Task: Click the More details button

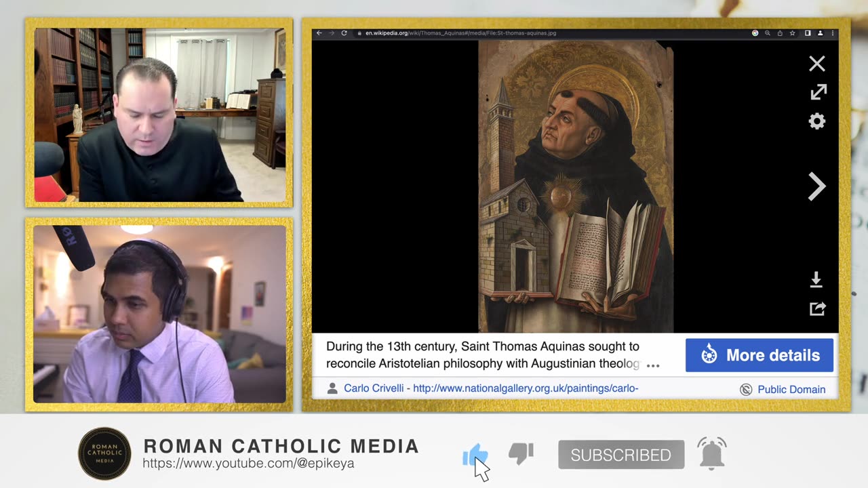Action: 759,355
